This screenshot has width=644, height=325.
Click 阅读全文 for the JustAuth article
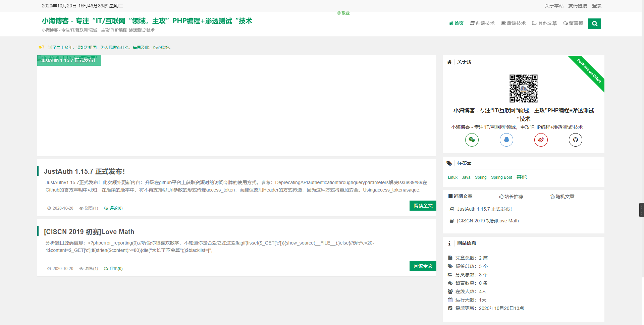click(423, 206)
